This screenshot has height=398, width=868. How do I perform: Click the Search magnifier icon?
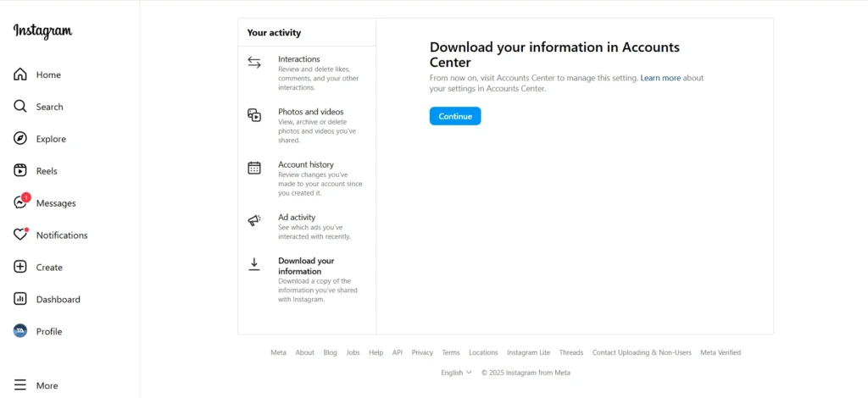[20, 107]
